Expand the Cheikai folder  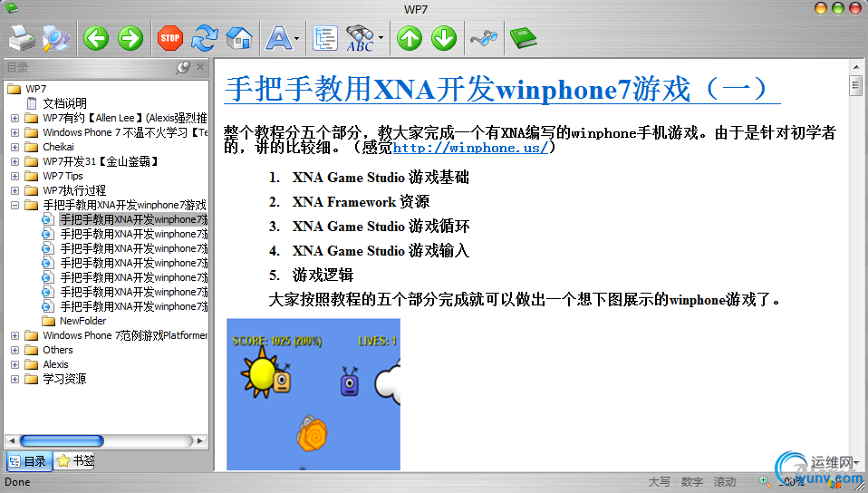[14, 147]
